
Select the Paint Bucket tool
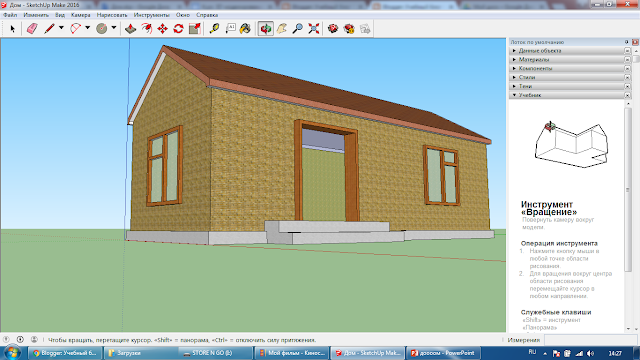245,29
